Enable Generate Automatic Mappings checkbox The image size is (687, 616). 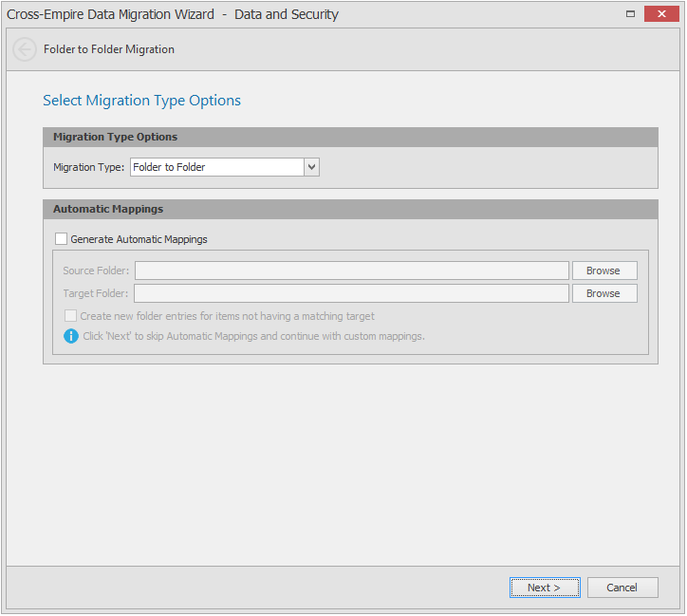click(62, 239)
